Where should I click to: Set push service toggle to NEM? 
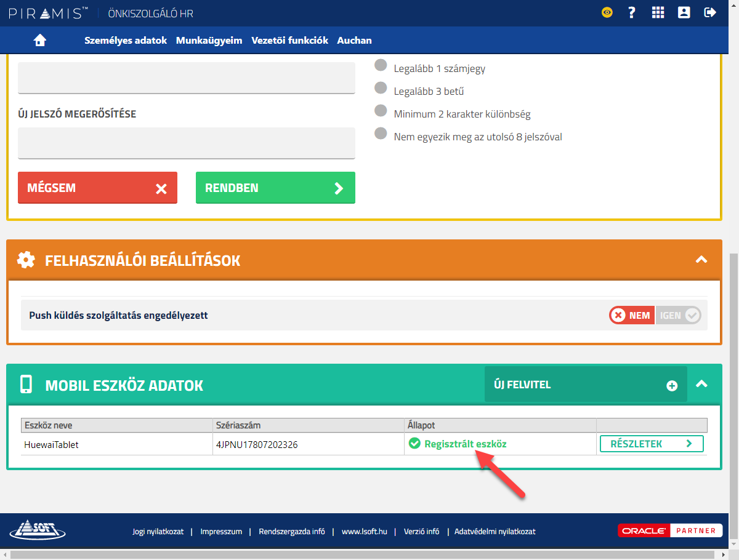pos(632,315)
